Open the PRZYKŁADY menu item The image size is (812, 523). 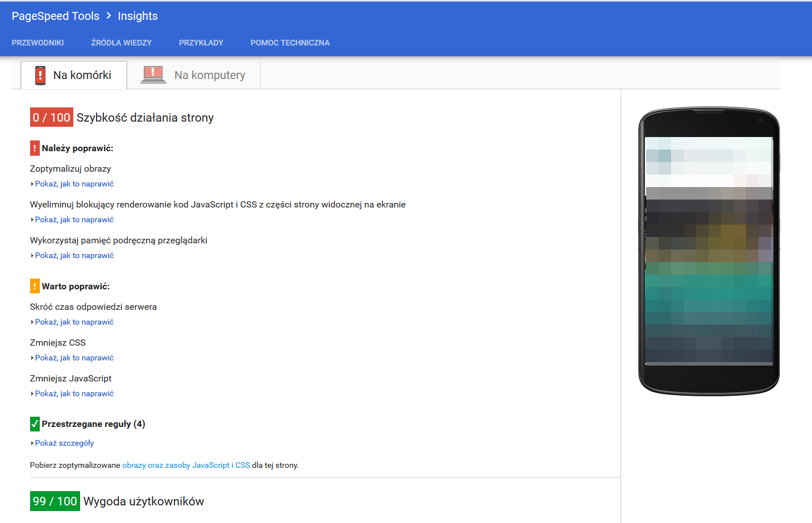pos(201,43)
